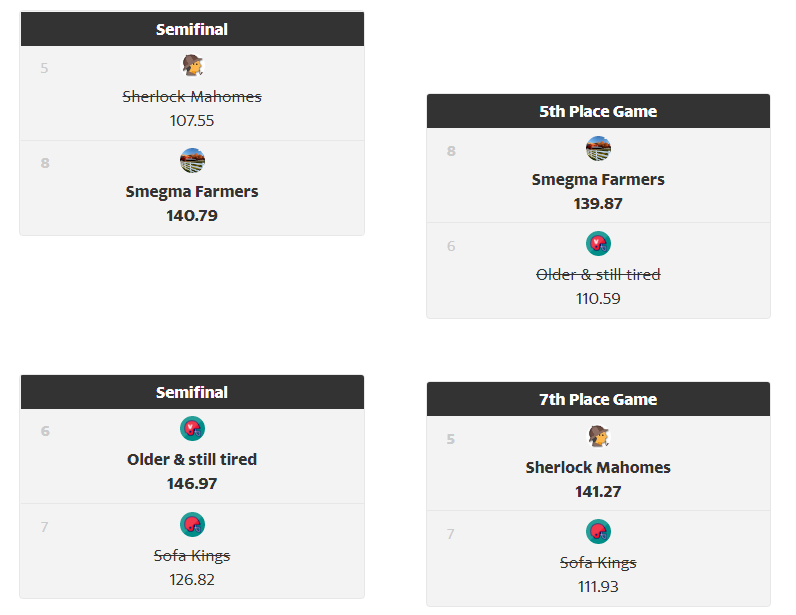
Task: Click Older & still tired helmet in bottom Semifinal
Action: (192, 429)
